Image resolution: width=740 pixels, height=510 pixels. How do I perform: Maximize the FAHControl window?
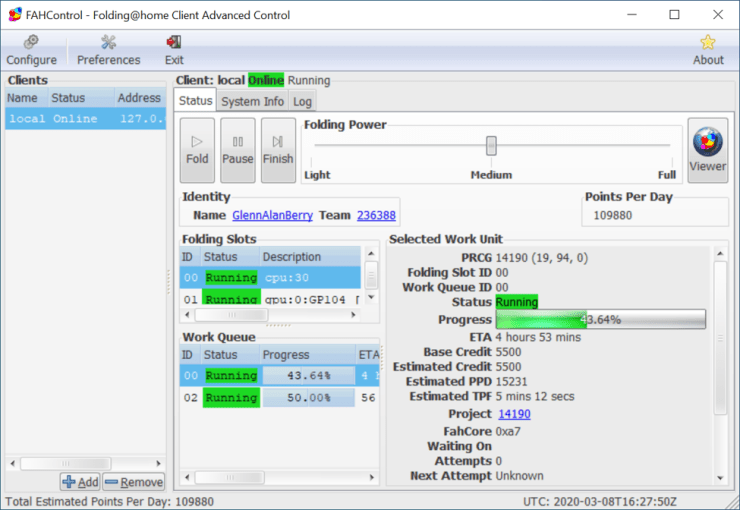(674, 15)
